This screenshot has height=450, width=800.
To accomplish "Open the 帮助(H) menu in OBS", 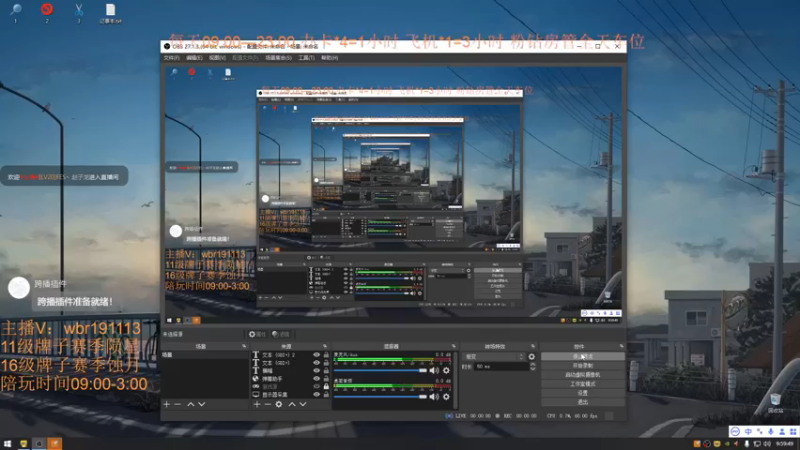I will (x=330, y=58).
